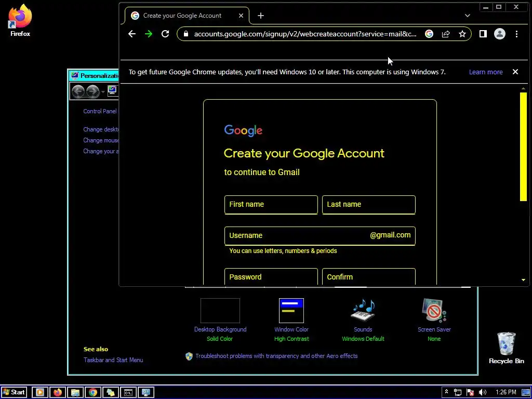Open Troubleshoot problems with transparency link
532x399 pixels.
pyautogui.click(x=276, y=356)
